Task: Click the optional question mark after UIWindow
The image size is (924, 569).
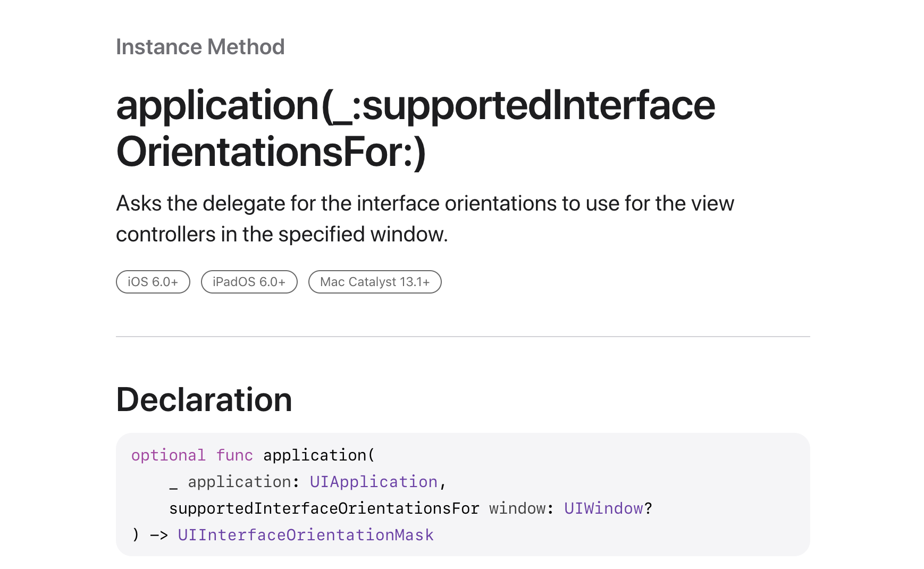Action: pos(648,508)
